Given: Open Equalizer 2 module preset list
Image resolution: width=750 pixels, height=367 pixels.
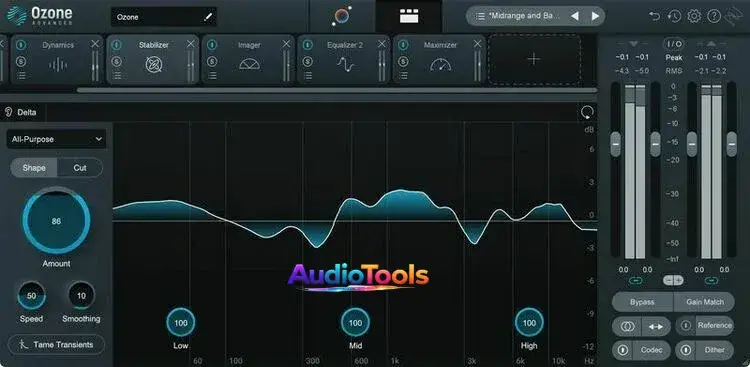Looking at the screenshot, I should pos(308,76).
